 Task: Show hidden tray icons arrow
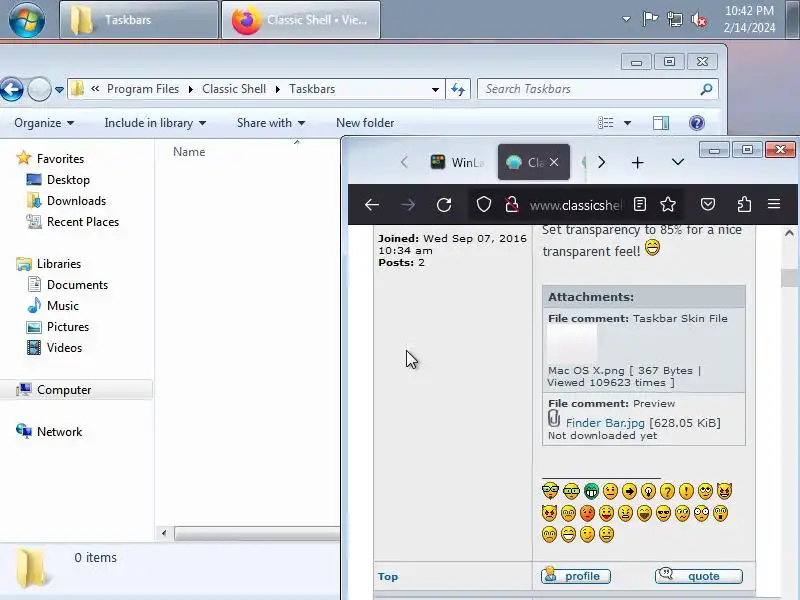click(x=626, y=19)
